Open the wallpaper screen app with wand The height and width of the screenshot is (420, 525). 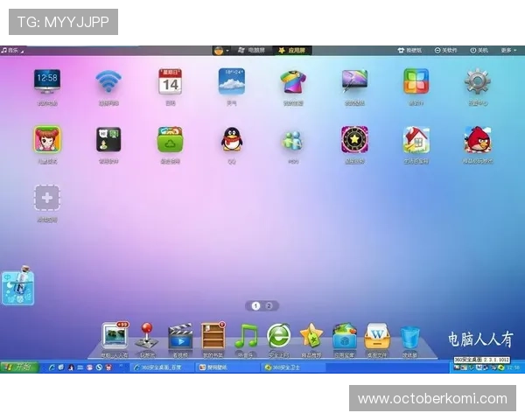[x=354, y=81]
